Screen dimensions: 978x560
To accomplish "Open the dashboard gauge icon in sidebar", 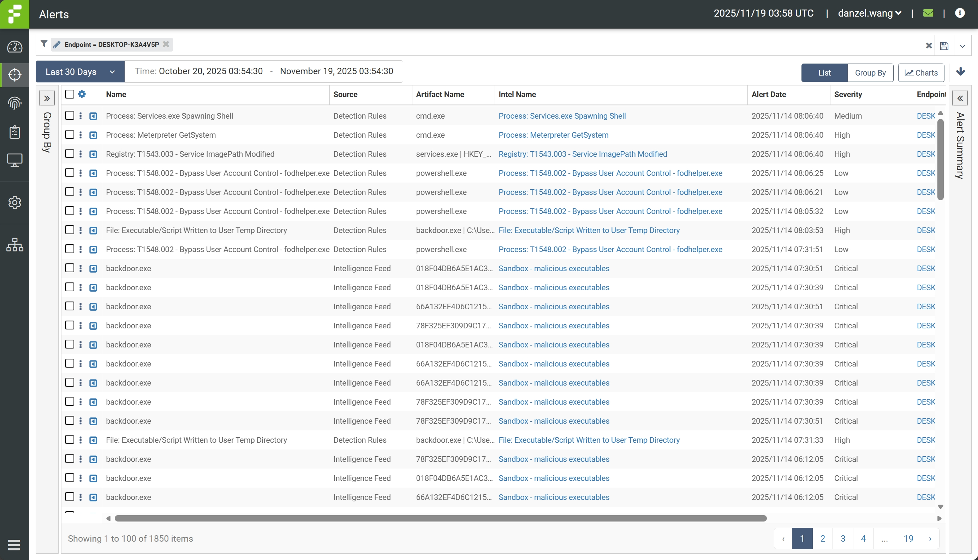I will click(14, 47).
